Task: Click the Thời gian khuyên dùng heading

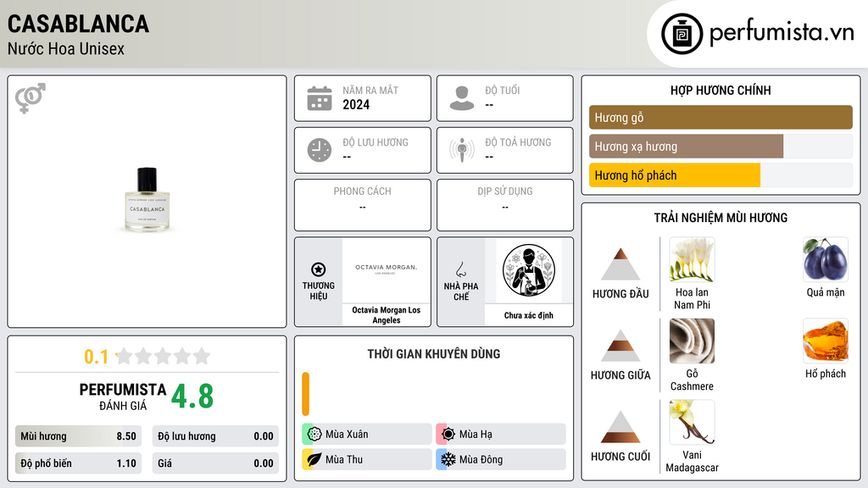Action: (434, 353)
